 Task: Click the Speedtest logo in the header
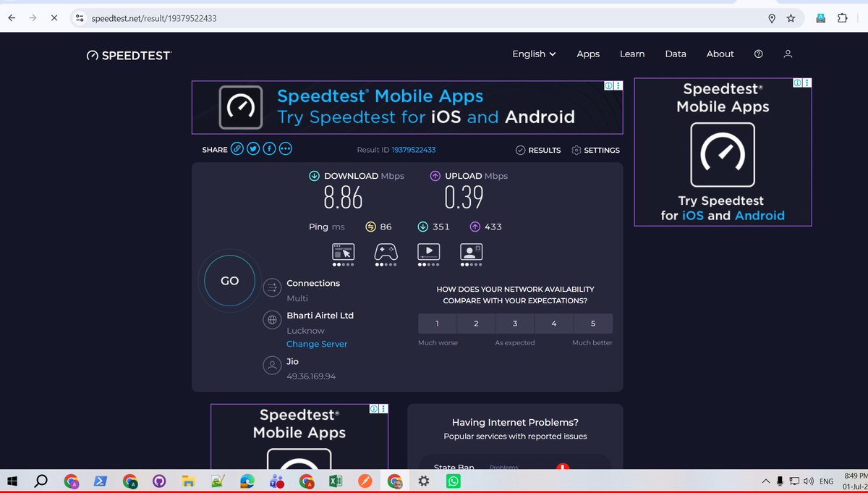coord(129,54)
